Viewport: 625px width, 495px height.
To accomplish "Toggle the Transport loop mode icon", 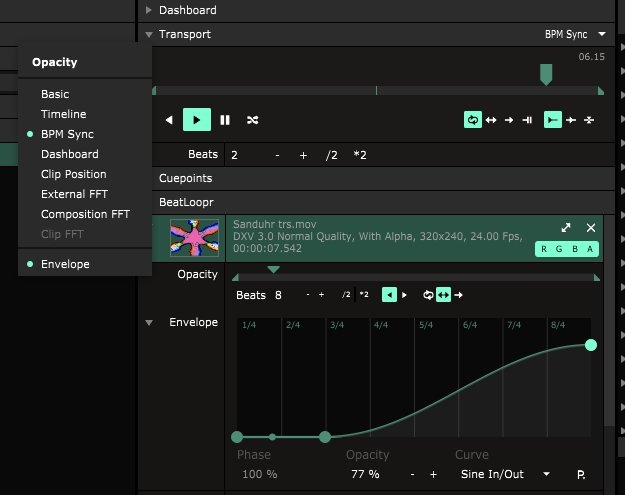I will pyautogui.click(x=472, y=120).
